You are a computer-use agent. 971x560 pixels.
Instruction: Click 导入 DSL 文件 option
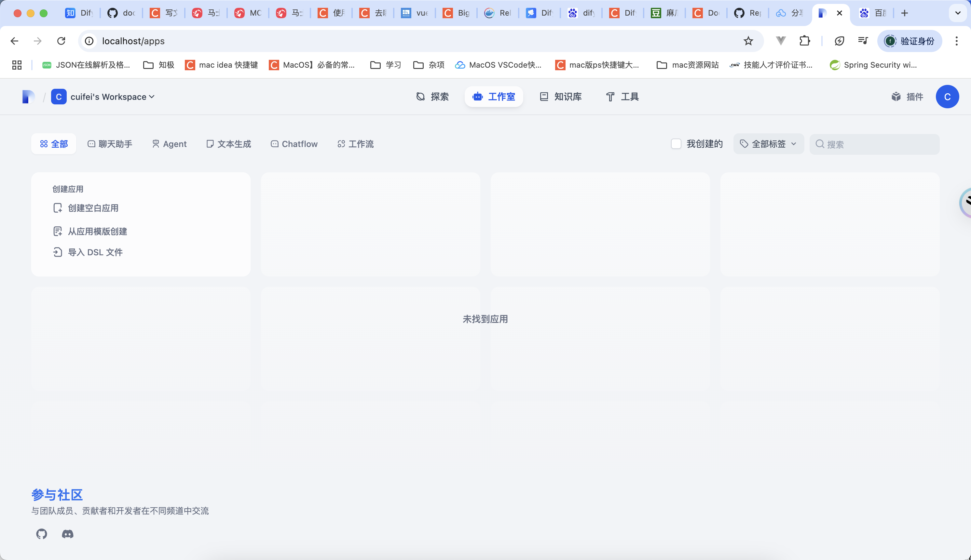pyautogui.click(x=95, y=252)
